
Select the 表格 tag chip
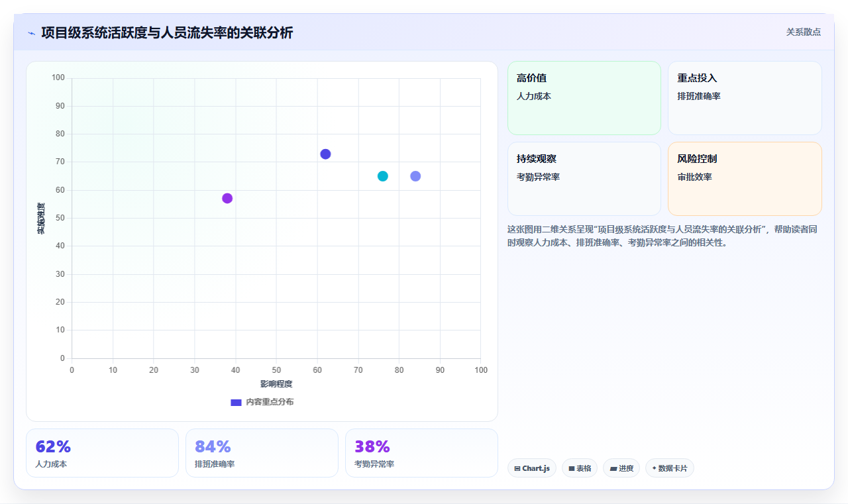click(x=580, y=468)
